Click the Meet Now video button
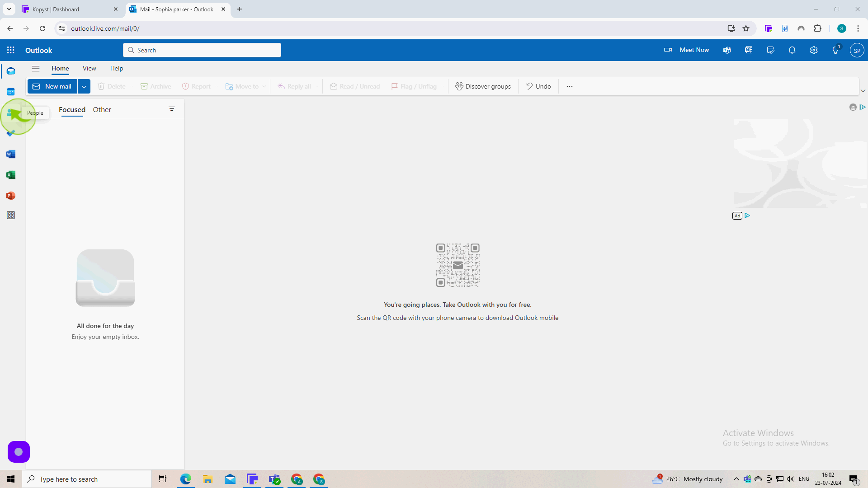Image resolution: width=868 pixels, height=488 pixels. tap(686, 50)
